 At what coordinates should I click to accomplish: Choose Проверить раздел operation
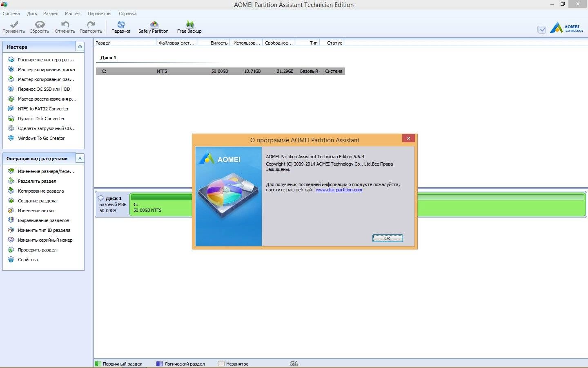37,250
